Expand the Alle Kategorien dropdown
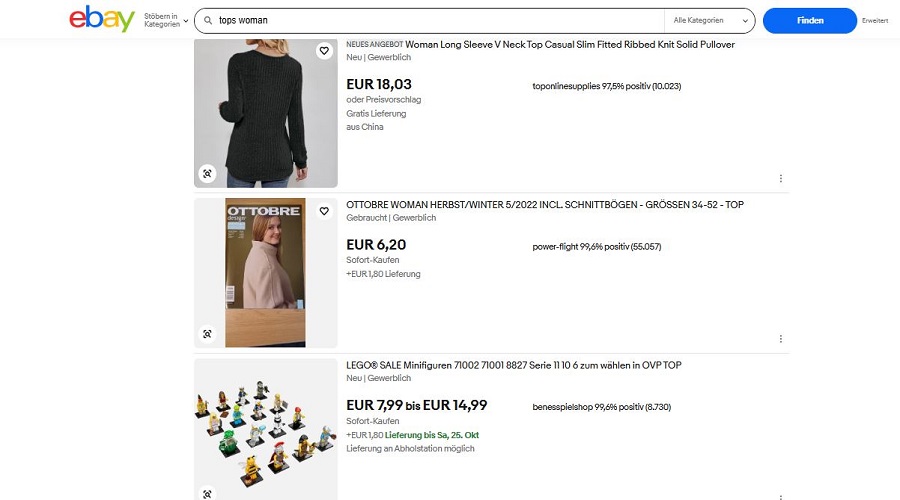The image size is (900, 500). pyautogui.click(x=710, y=21)
